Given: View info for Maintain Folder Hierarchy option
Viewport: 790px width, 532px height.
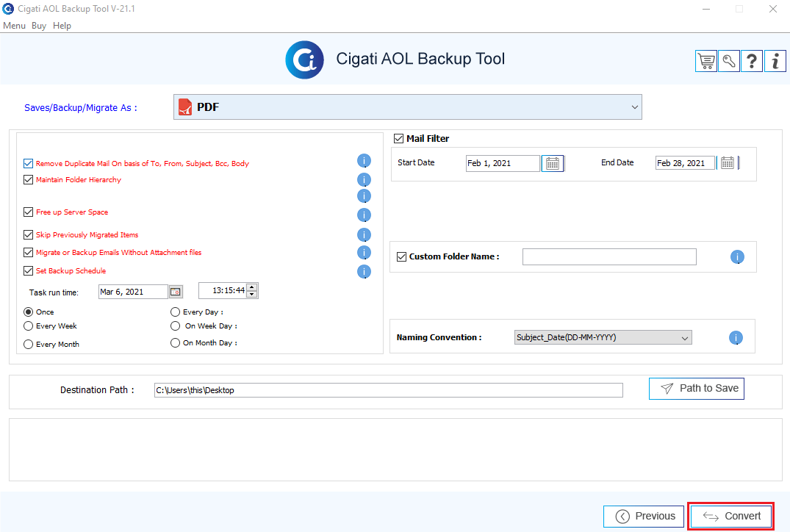Looking at the screenshot, I should [x=364, y=180].
